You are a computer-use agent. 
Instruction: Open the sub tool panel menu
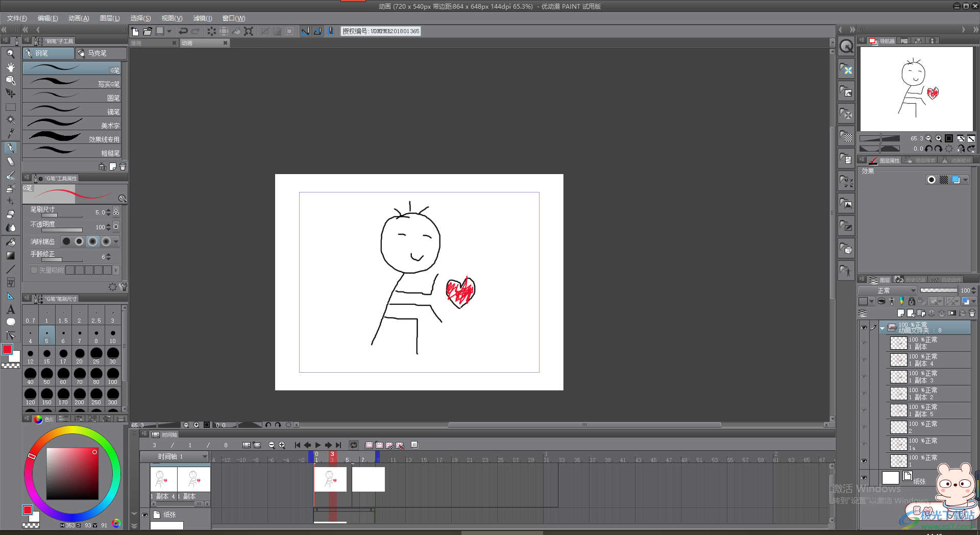tap(27, 41)
